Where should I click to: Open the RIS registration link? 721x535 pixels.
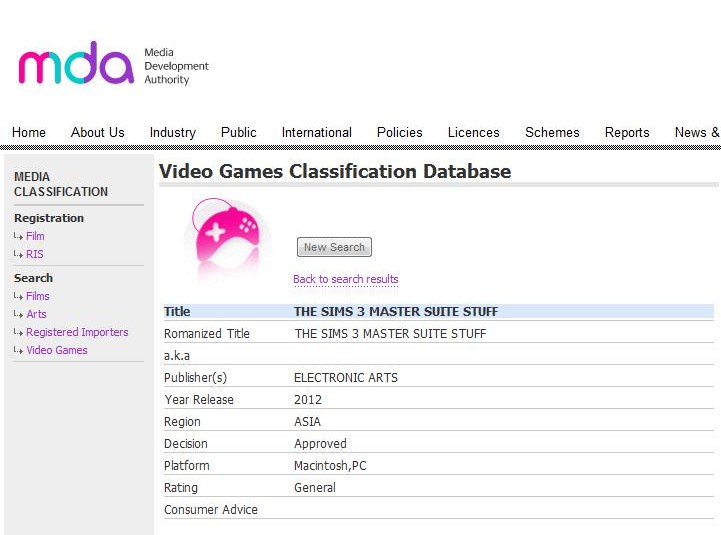[34, 254]
